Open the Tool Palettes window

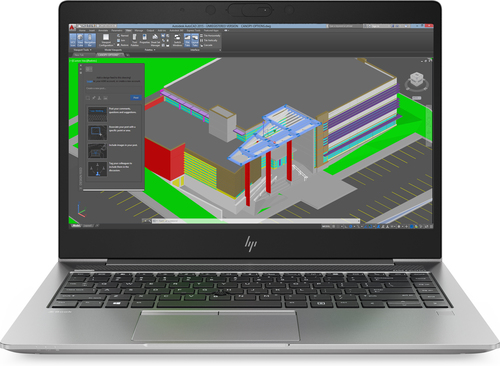[134, 40]
